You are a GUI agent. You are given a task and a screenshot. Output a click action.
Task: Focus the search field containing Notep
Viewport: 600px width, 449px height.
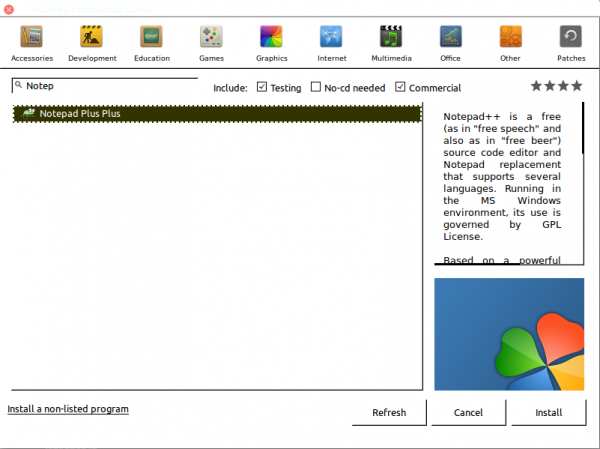point(105,86)
